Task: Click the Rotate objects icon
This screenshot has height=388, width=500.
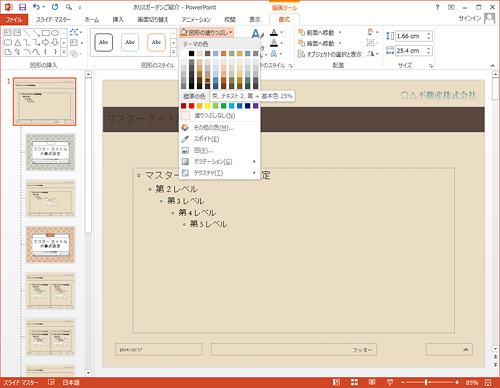Action: (371, 54)
